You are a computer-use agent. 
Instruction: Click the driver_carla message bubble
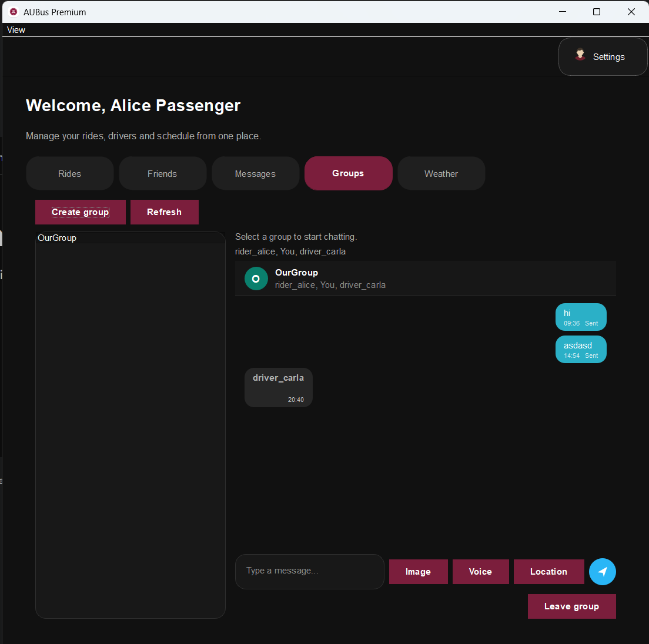[278, 388]
